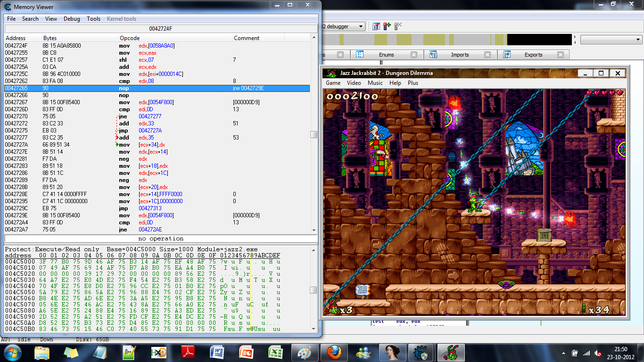The width and height of the screenshot is (644, 362).
Task: Click the disassembly pane's vertical scrollbar thumb
Action: (x=314, y=135)
